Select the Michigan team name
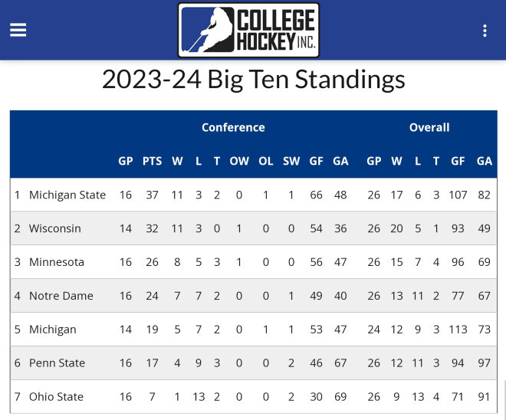This screenshot has width=506, height=420. (53, 330)
